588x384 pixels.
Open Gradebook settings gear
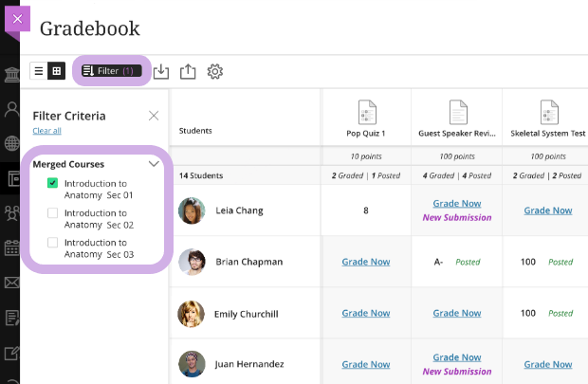(x=215, y=71)
